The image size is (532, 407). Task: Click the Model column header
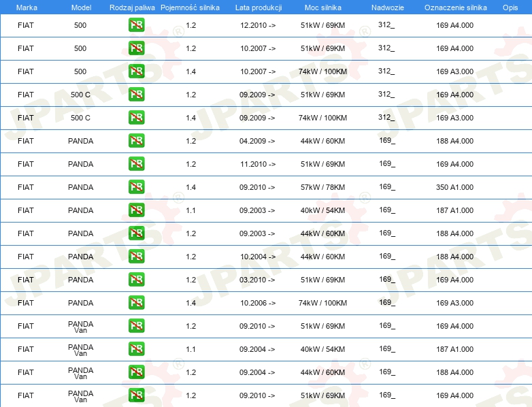[x=81, y=7]
